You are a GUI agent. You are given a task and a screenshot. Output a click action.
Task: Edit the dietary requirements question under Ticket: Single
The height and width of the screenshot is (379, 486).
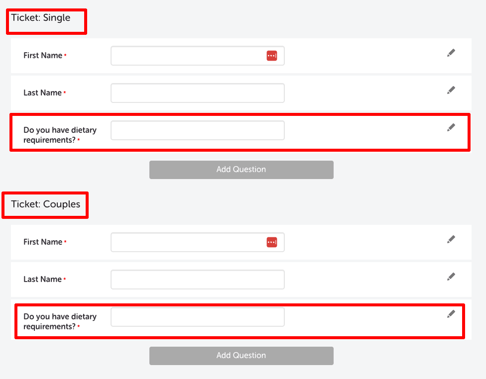(451, 128)
